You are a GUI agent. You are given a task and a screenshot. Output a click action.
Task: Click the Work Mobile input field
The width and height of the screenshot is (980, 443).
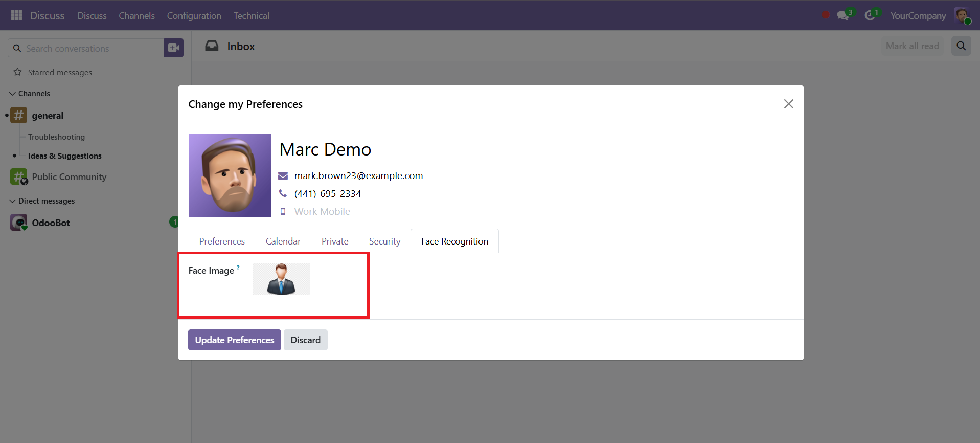(358, 212)
